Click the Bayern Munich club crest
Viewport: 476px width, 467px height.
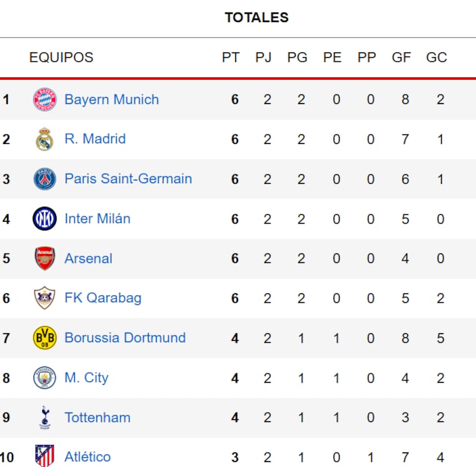click(45, 99)
